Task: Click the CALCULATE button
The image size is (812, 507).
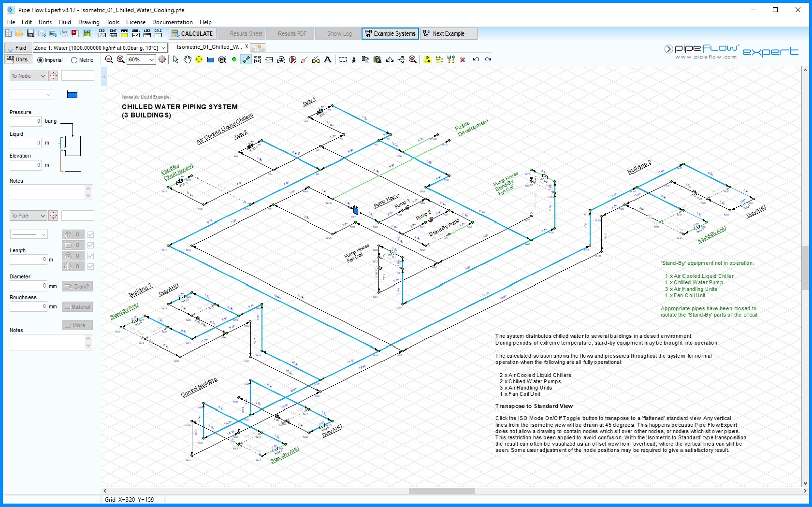Action: click(x=192, y=34)
